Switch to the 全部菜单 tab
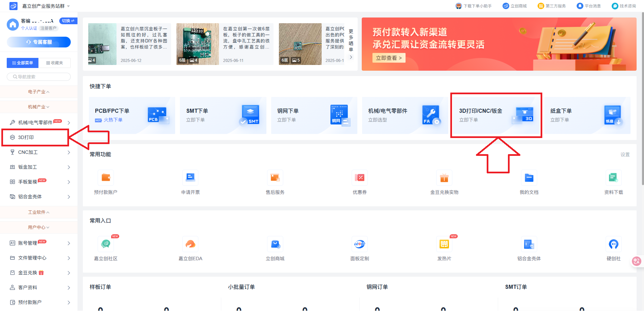 click(x=23, y=63)
